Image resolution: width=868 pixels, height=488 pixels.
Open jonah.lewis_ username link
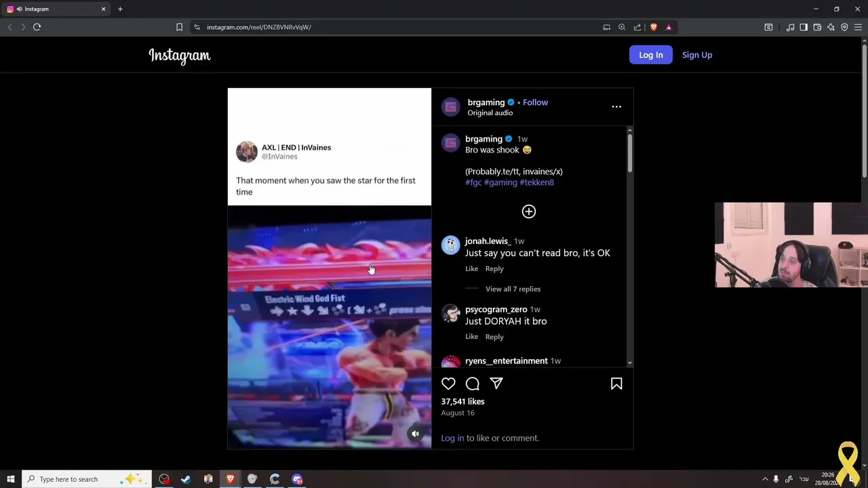coord(488,241)
